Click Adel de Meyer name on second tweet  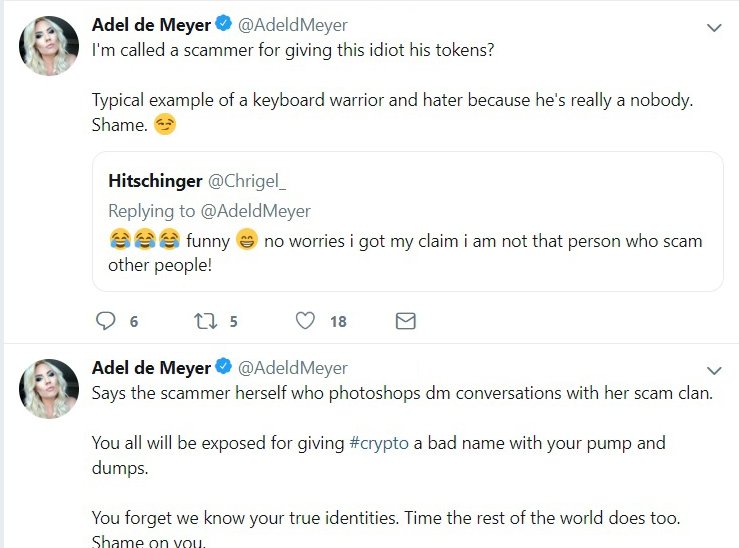coord(150,368)
